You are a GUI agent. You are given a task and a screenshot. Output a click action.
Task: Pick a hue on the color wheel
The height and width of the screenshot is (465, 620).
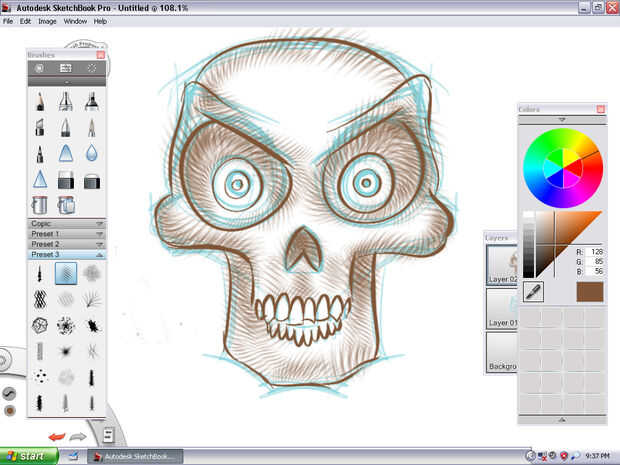(563, 168)
